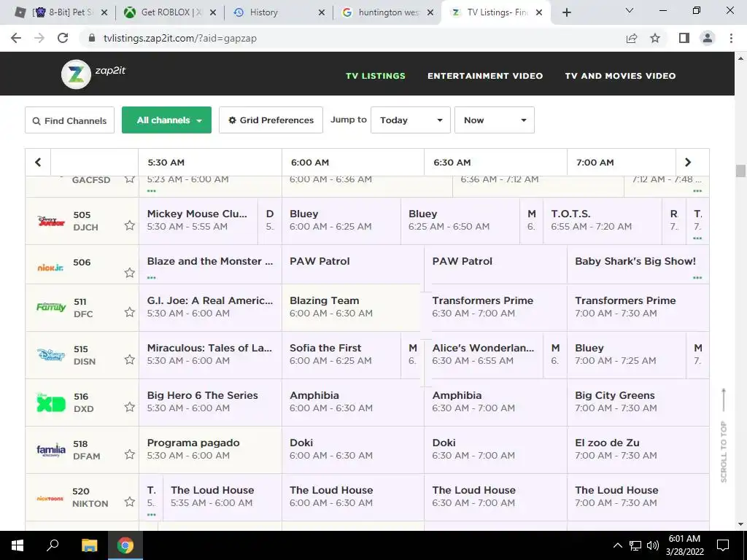Click the zap2it logo icon
This screenshot has width=747, height=560.
(x=76, y=74)
